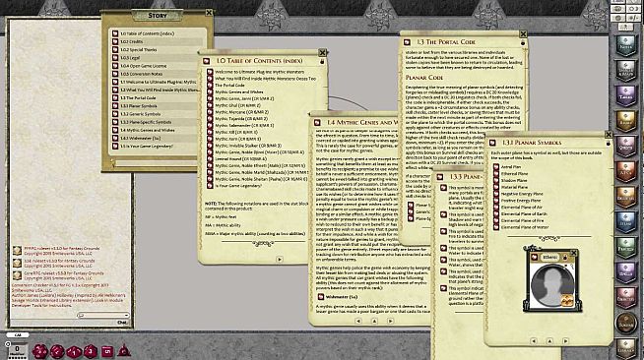Click the token portrait thumbnail

552,286
